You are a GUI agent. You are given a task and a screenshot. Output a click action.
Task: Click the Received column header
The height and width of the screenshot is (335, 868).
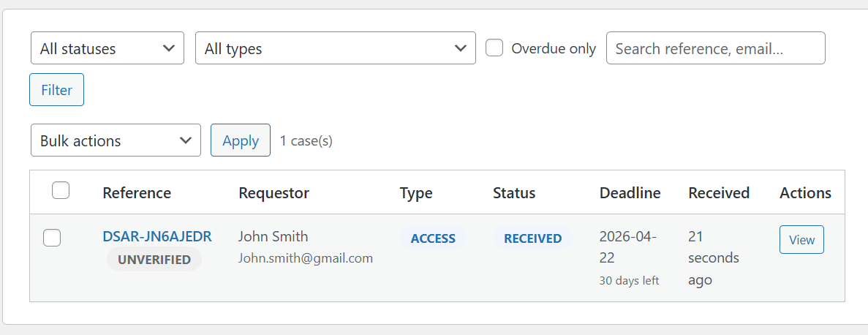coord(718,193)
